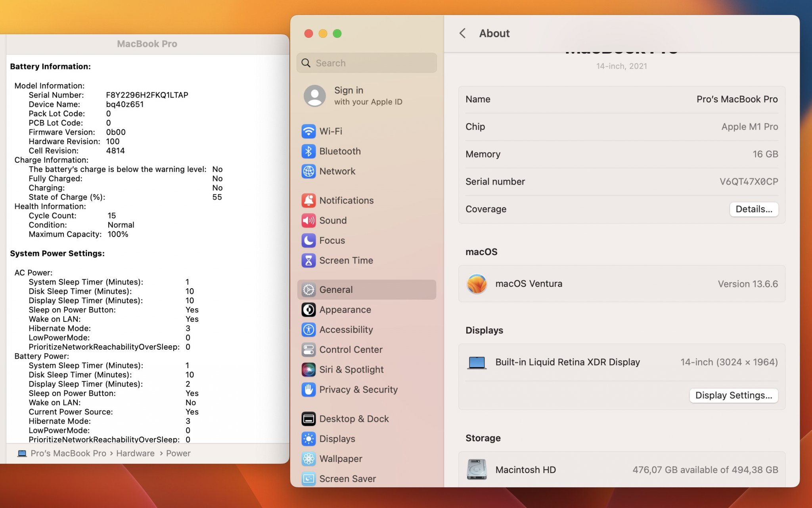
Task: Sign in with your Apple ID
Action: click(x=353, y=96)
